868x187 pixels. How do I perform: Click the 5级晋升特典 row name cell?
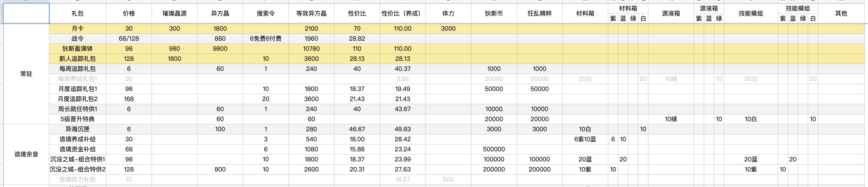[x=78, y=119]
